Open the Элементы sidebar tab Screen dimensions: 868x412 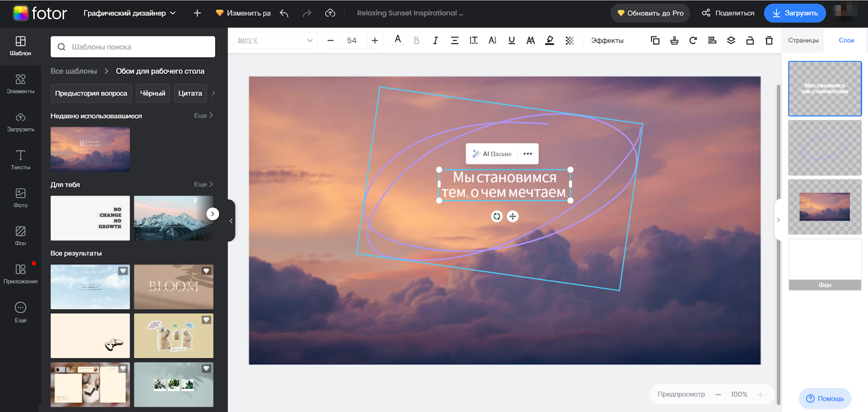point(21,84)
